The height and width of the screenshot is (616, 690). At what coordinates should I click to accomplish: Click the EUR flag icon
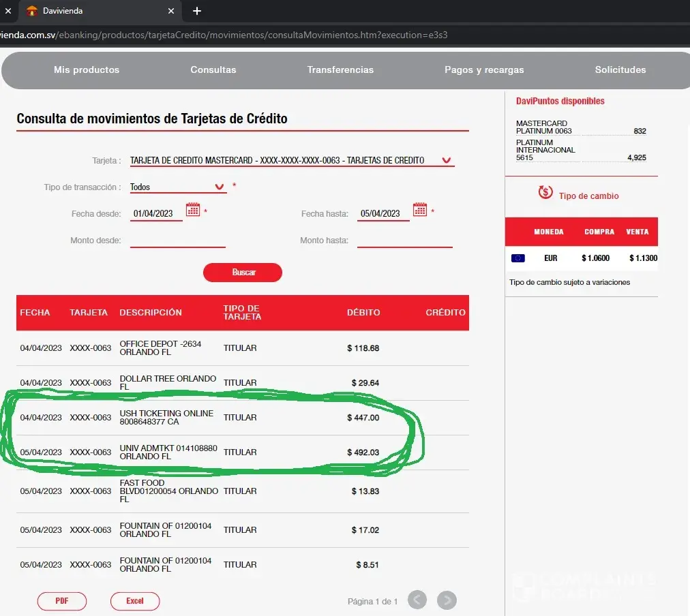[518, 258]
